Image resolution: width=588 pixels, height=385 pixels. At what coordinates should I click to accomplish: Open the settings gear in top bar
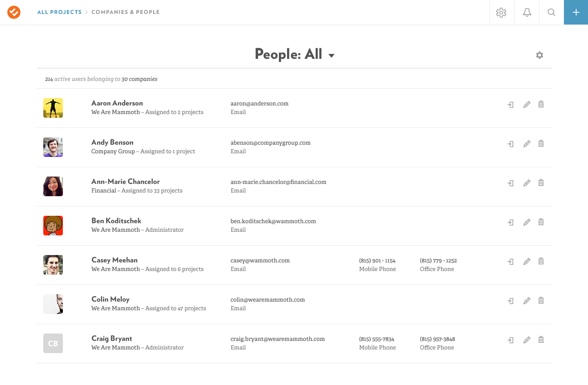pyautogui.click(x=501, y=12)
